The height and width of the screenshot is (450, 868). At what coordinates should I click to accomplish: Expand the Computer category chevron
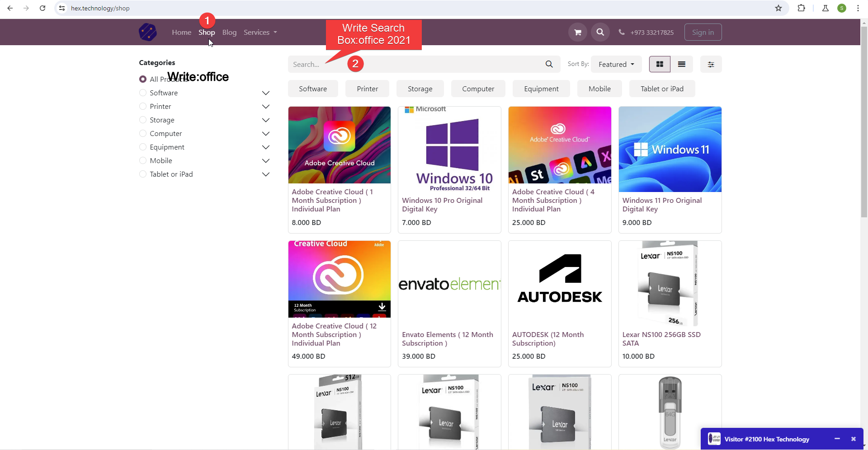(x=266, y=134)
